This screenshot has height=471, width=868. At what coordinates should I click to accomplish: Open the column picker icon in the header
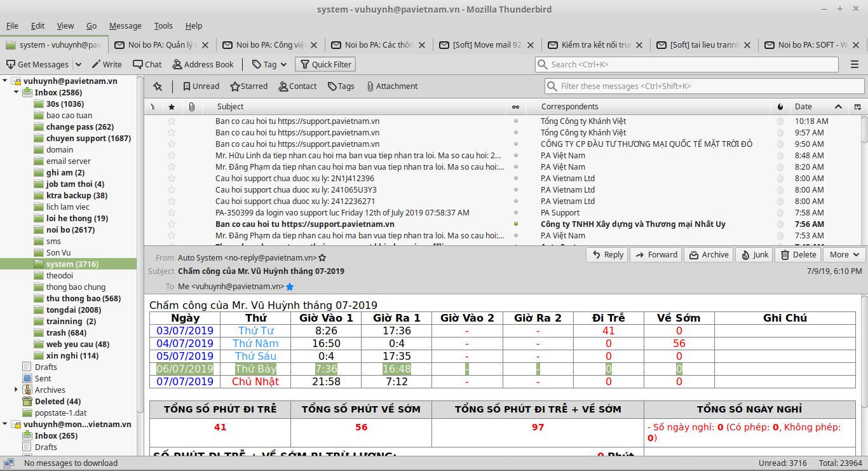[858, 107]
